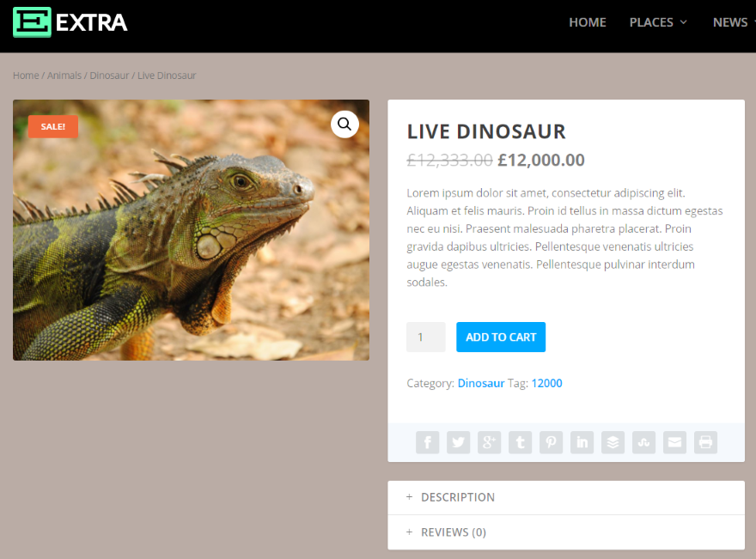Image resolution: width=756 pixels, height=559 pixels.
Task: Open the Dinosaur category link
Action: point(481,383)
